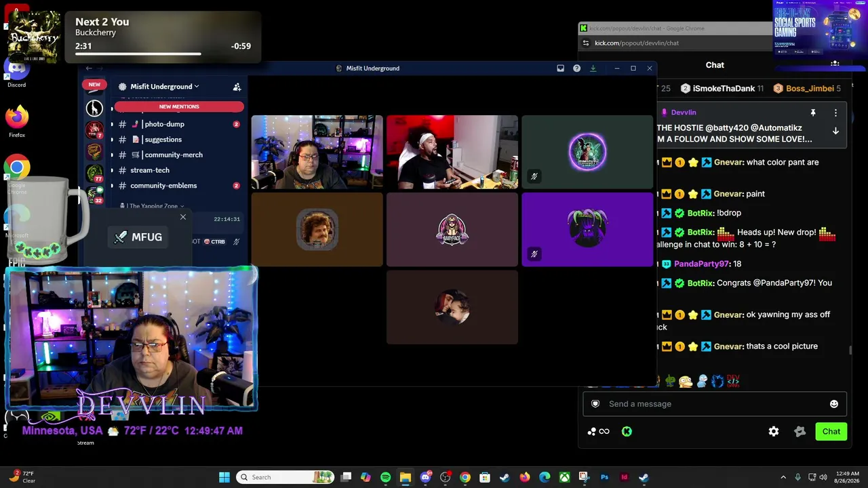
Task: Open the three-dot menu on the pinned message
Action: click(x=835, y=113)
